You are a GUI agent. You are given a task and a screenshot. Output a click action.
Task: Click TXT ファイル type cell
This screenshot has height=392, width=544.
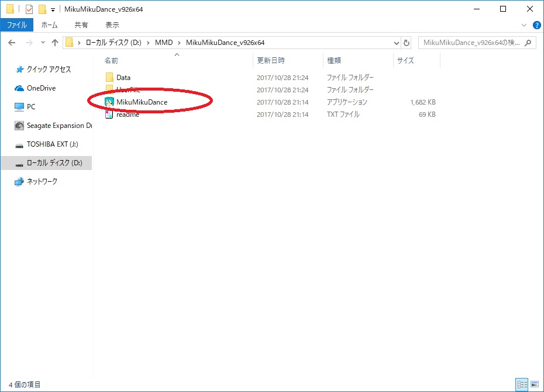click(x=343, y=115)
